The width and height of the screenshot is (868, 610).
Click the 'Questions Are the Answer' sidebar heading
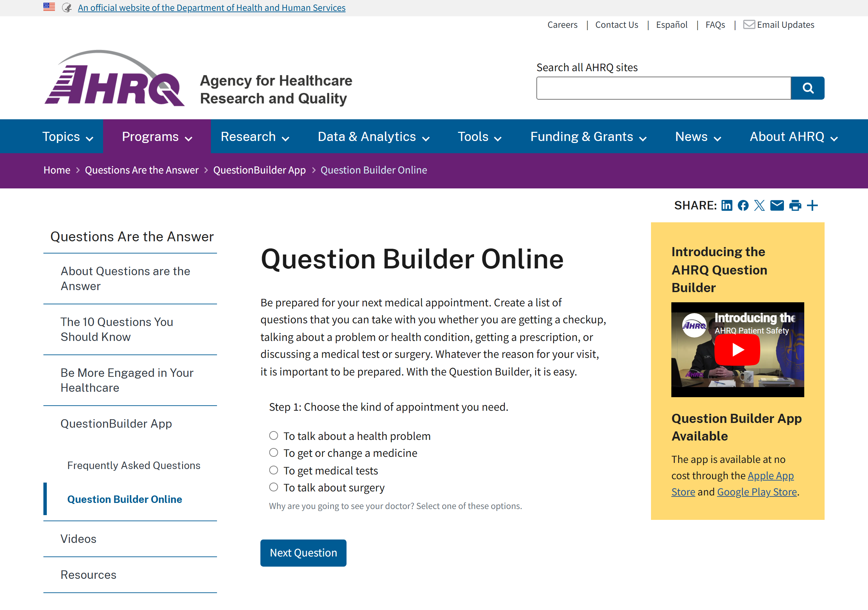(x=132, y=237)
